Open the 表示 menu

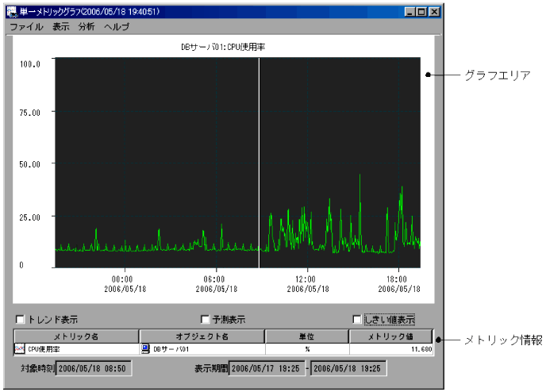point(61,26)
